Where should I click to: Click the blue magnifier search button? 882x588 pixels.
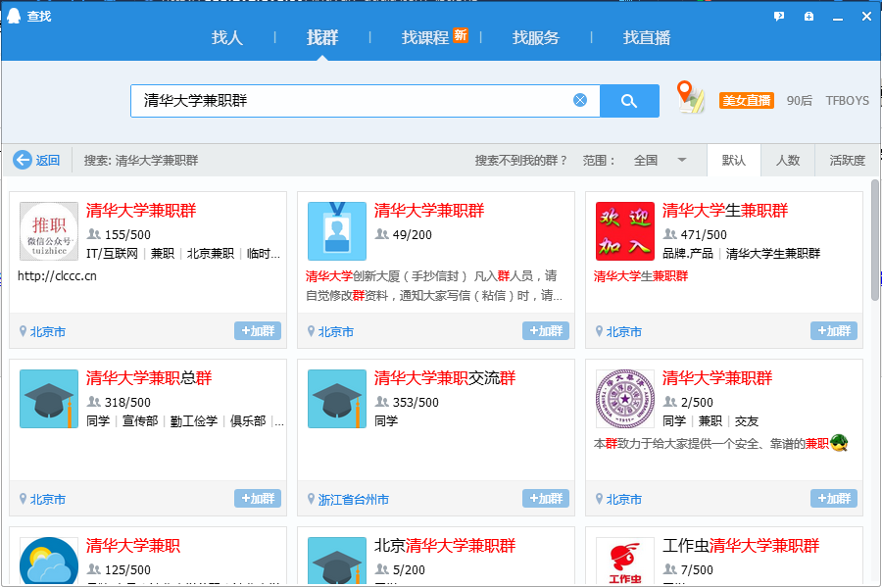coord(629,101)
